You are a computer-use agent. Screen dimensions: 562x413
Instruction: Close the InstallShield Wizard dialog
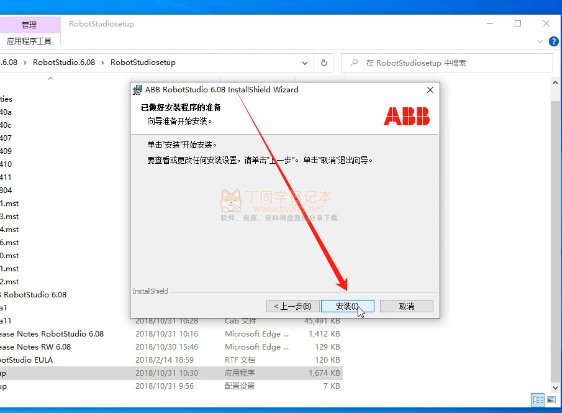click(x=430, y=90)
